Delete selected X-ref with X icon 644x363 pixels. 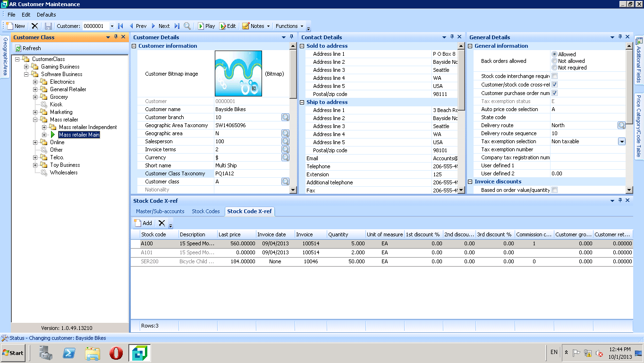click(x=162, y=223)
